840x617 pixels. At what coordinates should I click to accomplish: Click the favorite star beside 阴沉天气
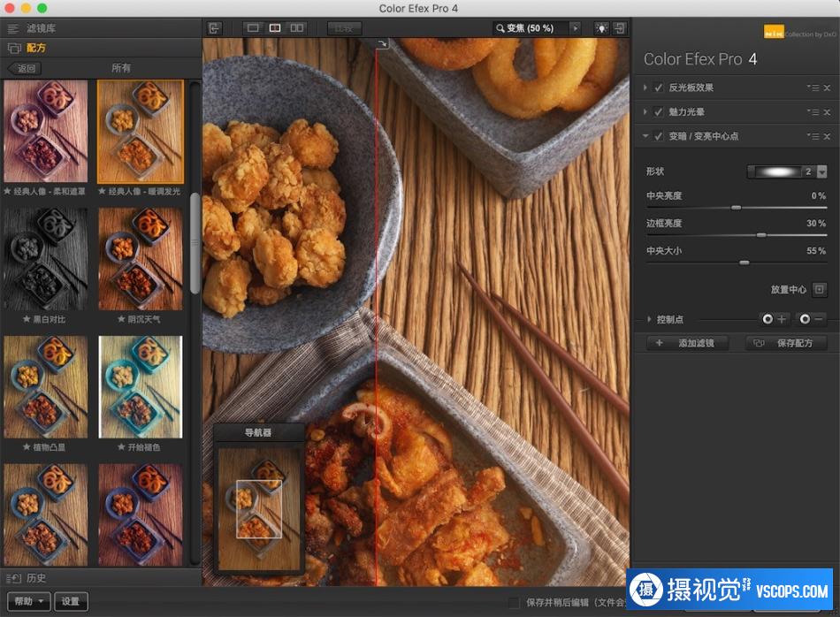pyautogui.click(x=121, y=319)
